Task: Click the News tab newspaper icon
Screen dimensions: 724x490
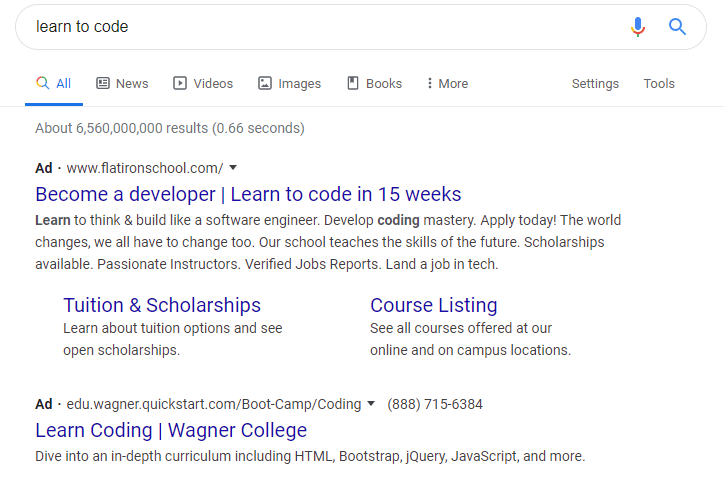Action: [x=103, y=83]
